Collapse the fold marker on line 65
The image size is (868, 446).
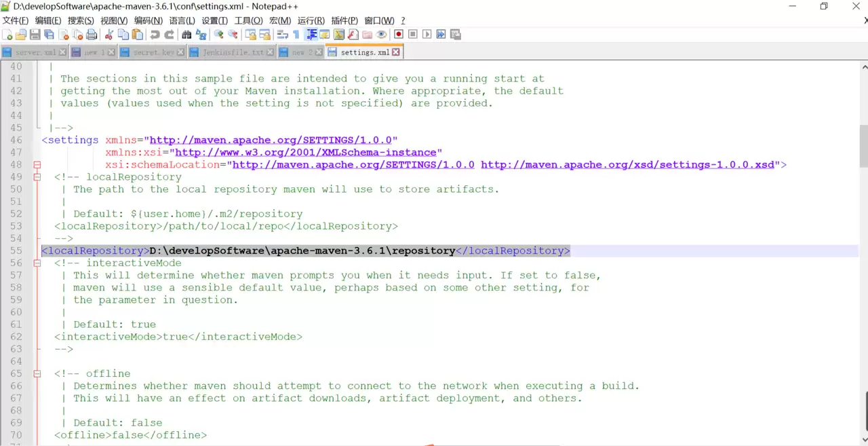pos(37,374)
